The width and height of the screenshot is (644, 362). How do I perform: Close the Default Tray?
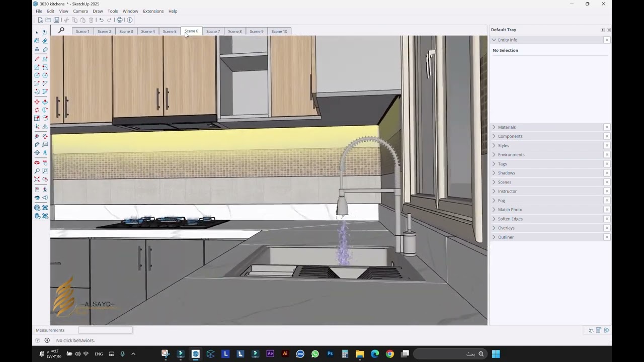608,30
